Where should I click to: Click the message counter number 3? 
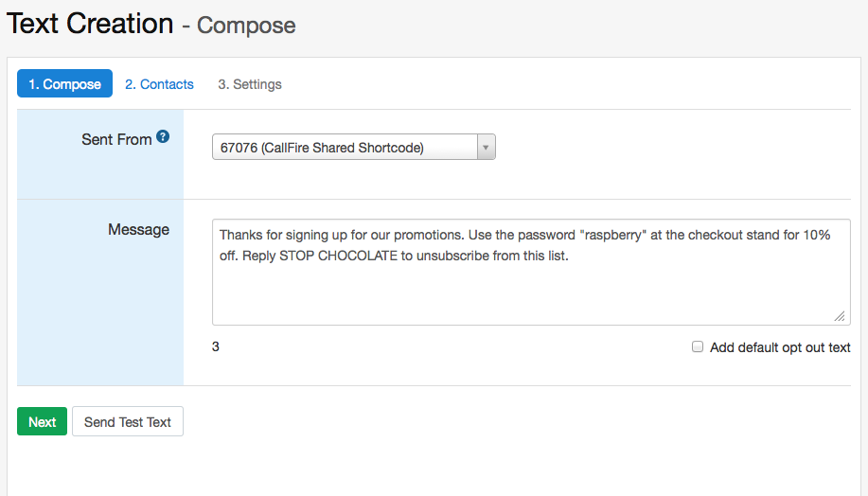216,347
